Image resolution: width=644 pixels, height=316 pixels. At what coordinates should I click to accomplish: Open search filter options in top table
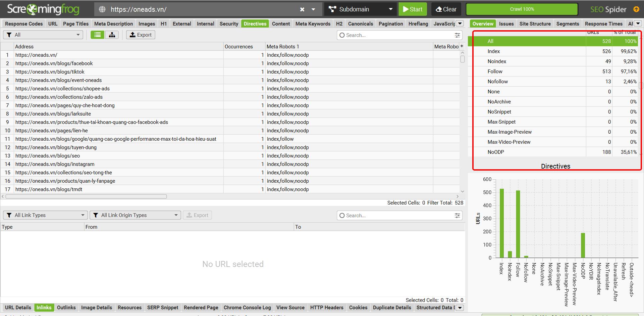[x=457, y=35]
